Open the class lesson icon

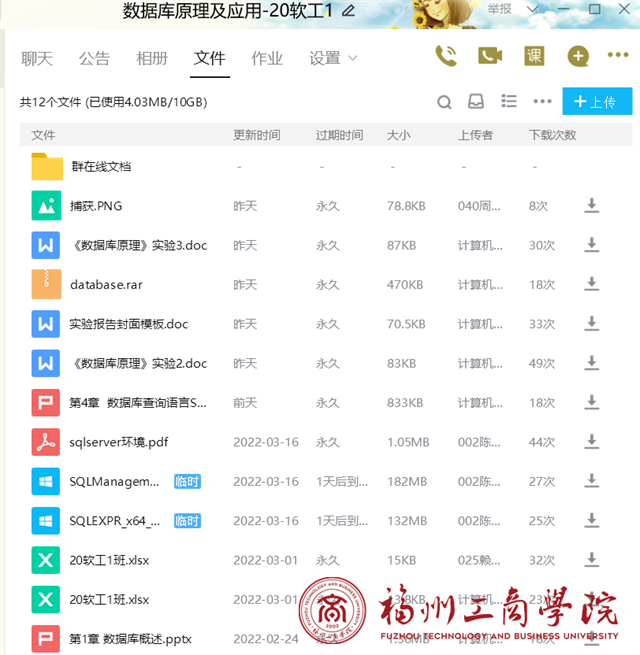pyautogui.click(x=534, y=56)
